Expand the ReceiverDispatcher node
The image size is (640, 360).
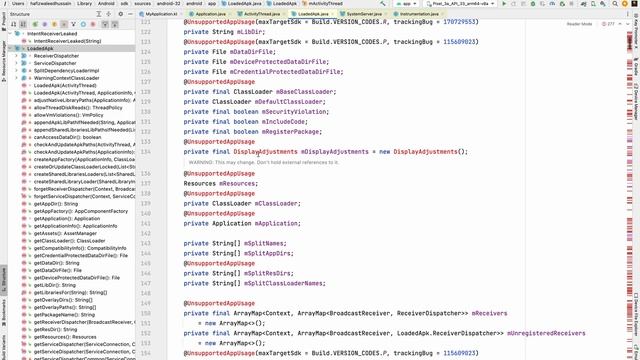click(16, 56)
